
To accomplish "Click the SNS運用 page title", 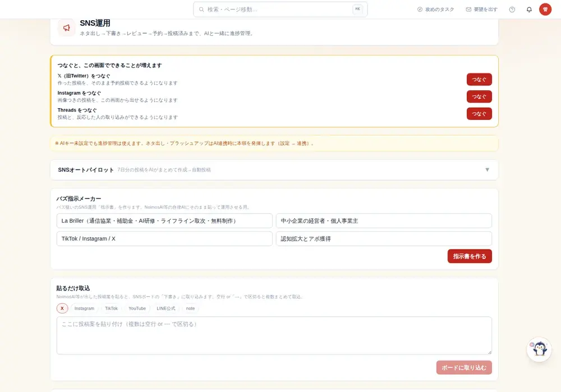I will pos(95,23).
